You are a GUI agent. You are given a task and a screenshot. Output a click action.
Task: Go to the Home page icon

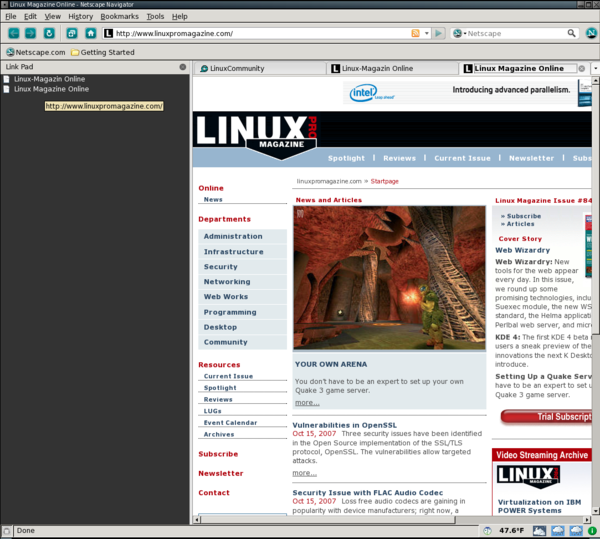(91, 33)
